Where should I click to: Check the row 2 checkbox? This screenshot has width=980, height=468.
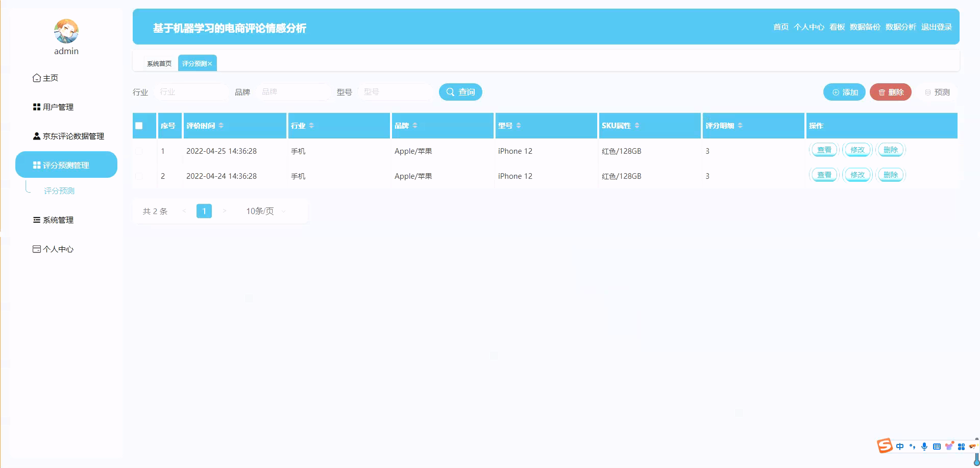pyautogui.click(x=139, y=176)
